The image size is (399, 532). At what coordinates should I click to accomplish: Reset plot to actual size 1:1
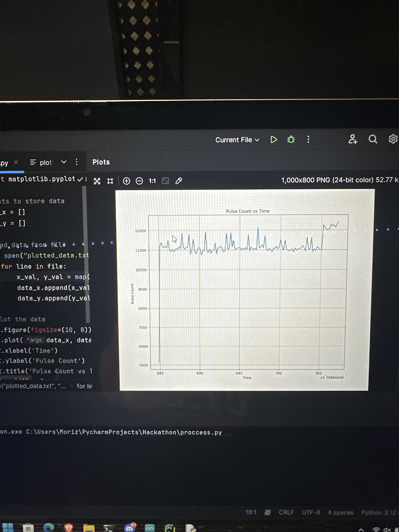pyautogui.click(x=152, y=181)
